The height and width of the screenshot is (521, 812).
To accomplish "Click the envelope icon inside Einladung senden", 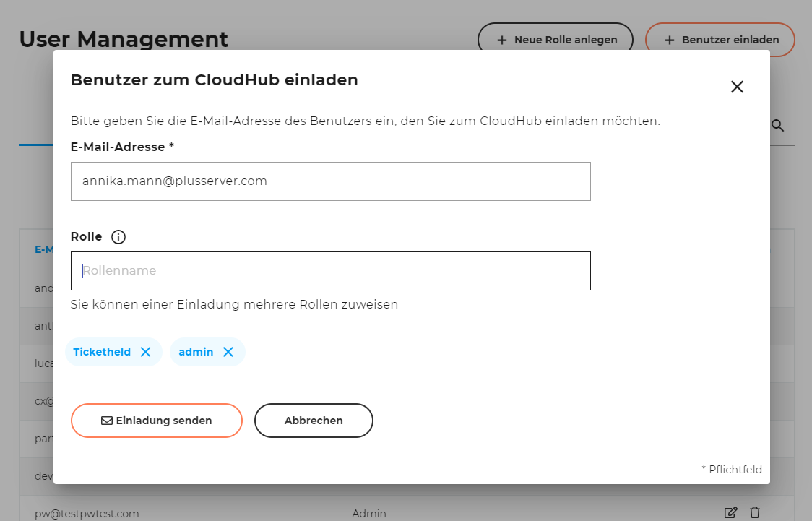I will (x=108, y=420).
